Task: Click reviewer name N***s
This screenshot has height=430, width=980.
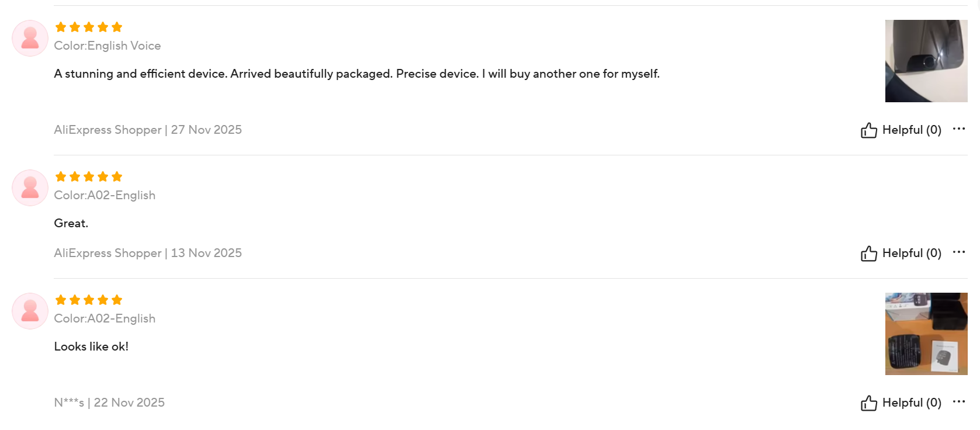Action: [69, 403]
